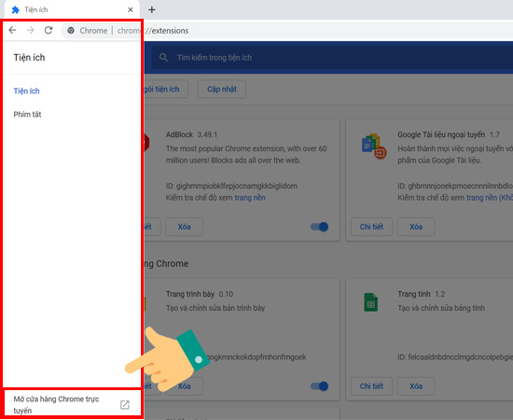Screen dimensions: 513x420
Task: Open Mở cửa hàng Chrome trực tuyến
Action: 72,405
